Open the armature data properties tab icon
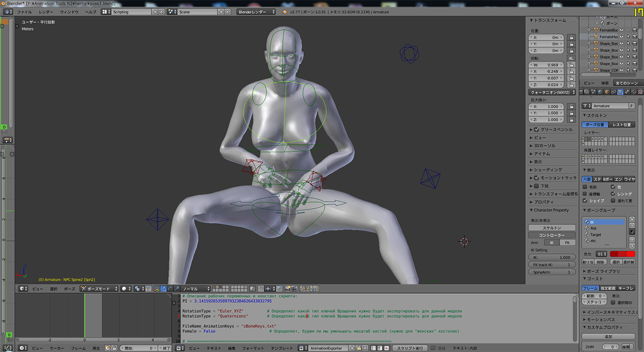This screenshot has height=352, width=644. (620, 92)
